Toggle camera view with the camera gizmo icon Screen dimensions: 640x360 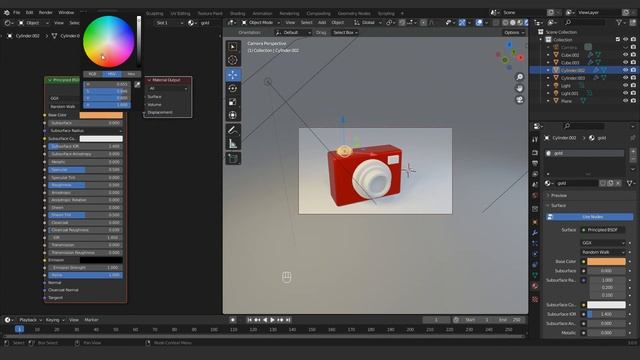(x=520, y=100)
